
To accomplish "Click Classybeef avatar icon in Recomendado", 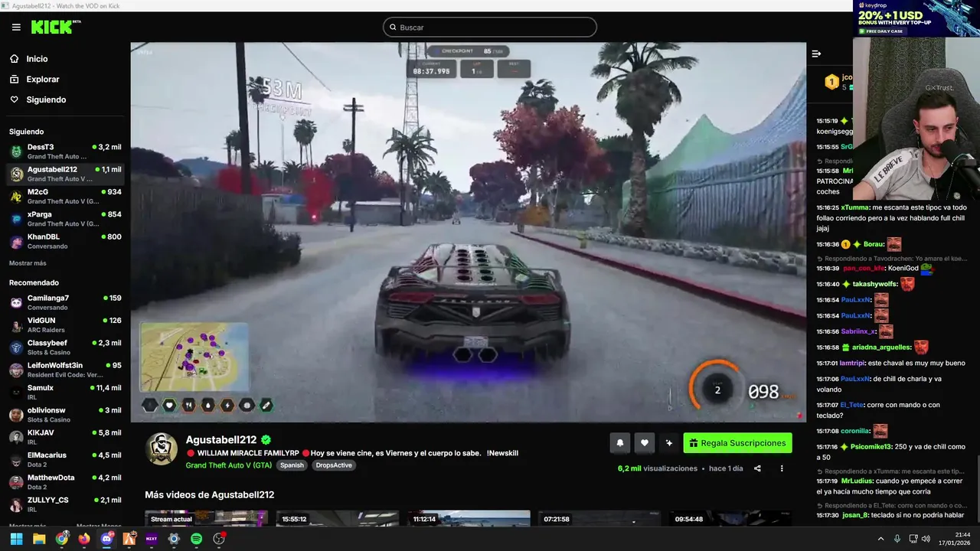I will click(16, 347).
